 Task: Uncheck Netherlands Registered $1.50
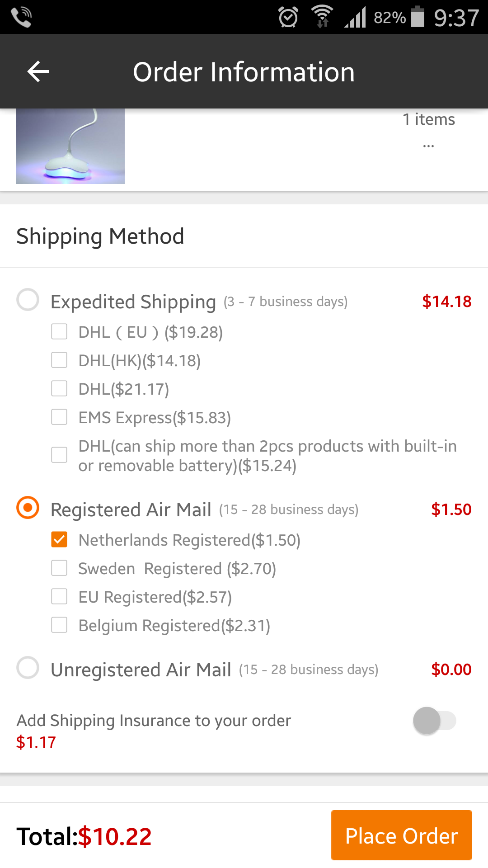[x=59, y=539]
